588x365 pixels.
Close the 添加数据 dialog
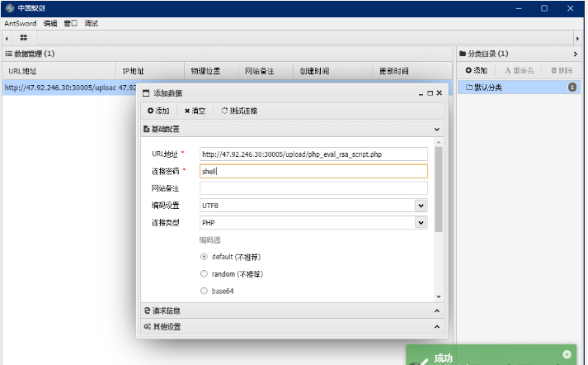[440, 92]
